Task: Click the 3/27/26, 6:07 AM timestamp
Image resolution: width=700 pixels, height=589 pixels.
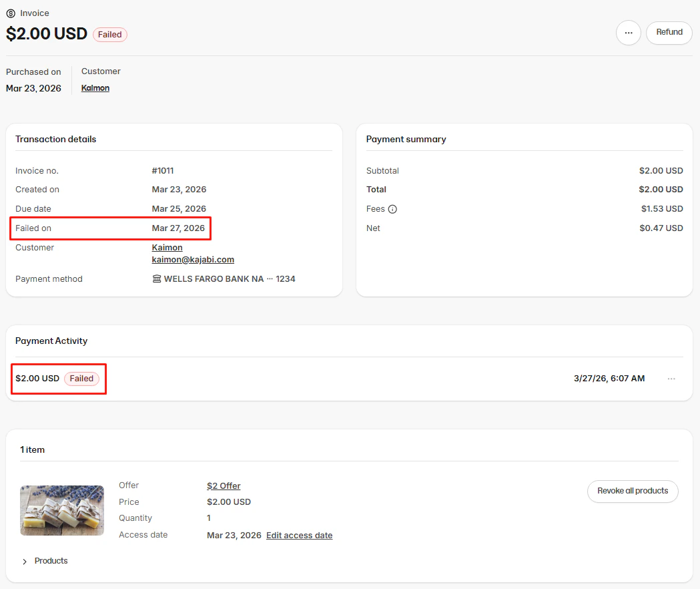Action: point(609,379)
